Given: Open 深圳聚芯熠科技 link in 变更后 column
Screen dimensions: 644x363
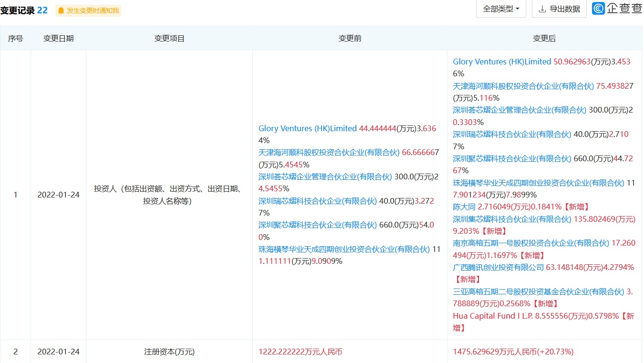Looking at the screenshot, I should pos(512,158).
